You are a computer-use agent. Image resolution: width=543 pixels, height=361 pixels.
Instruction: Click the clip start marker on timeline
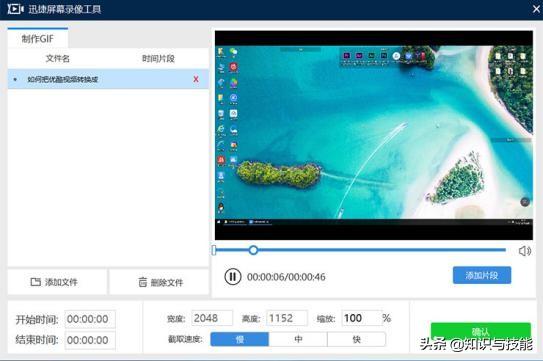coord(214,250)
